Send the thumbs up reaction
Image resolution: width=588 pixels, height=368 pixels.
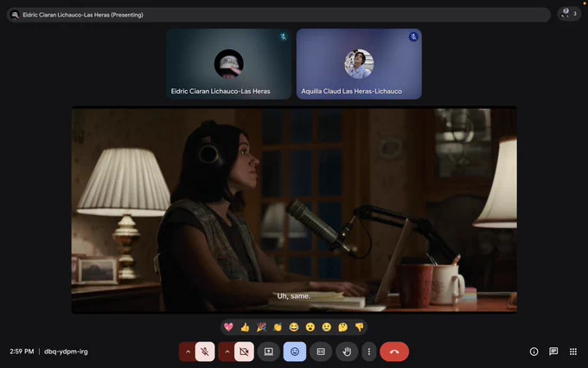click(245, 327)
